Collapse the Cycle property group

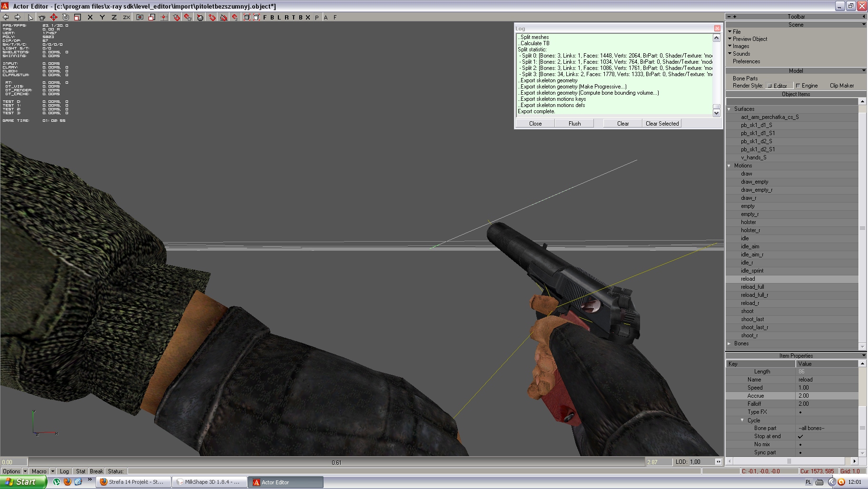pos(742,420)
